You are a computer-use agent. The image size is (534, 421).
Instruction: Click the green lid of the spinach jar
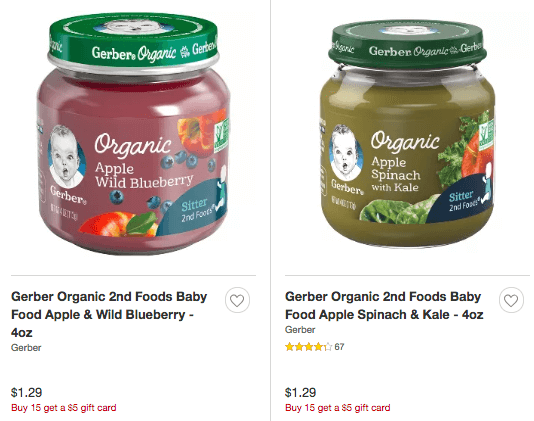(x=408, y=43)
